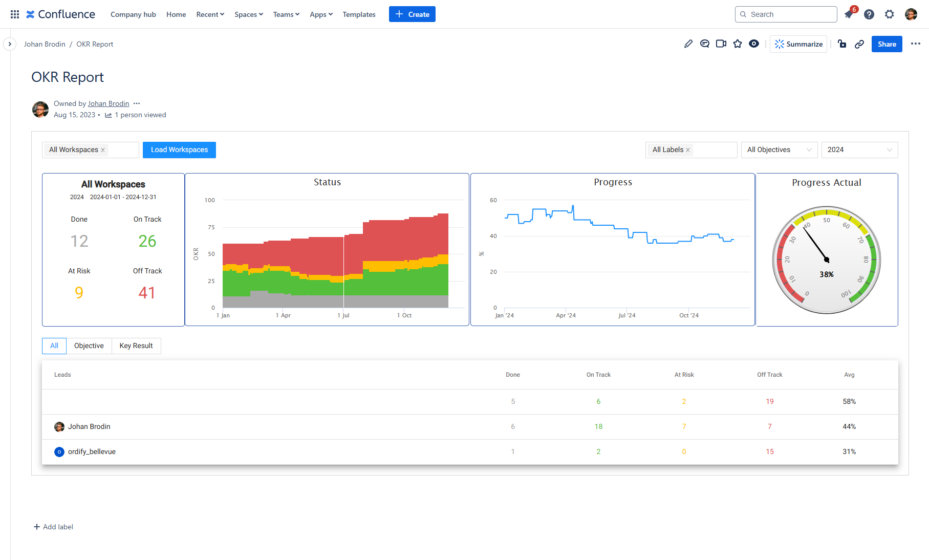
Task: Open page restrictions lock icon
Action: pyautogui.click(x=842, y=44)
